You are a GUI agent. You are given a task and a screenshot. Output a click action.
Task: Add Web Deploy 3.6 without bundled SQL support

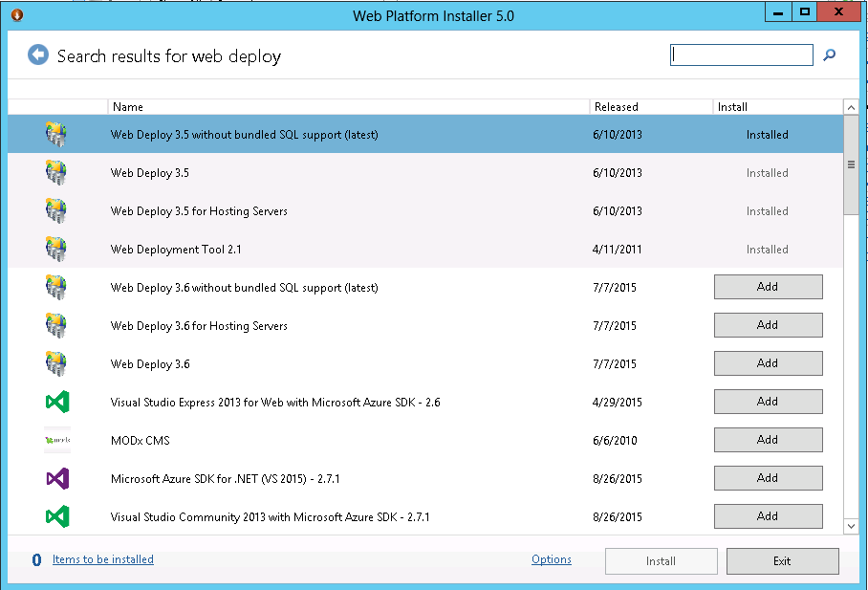[x=768, y=287]
